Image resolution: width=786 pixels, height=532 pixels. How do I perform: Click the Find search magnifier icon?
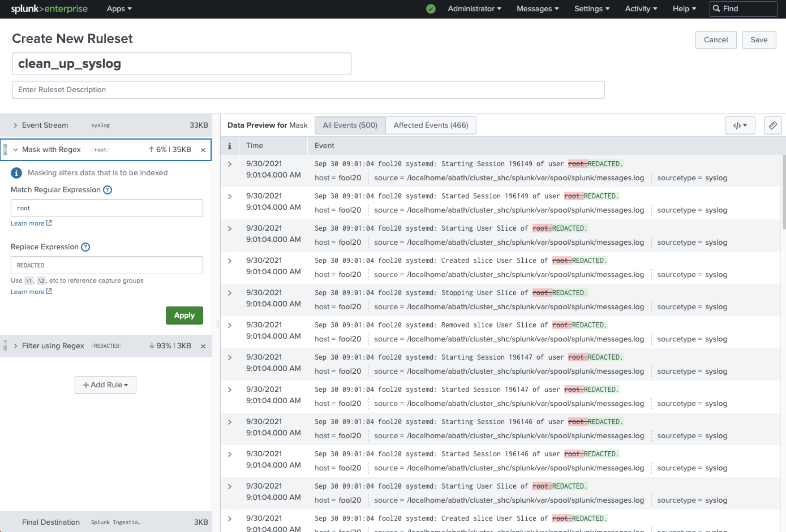click(x=716, y=8)
